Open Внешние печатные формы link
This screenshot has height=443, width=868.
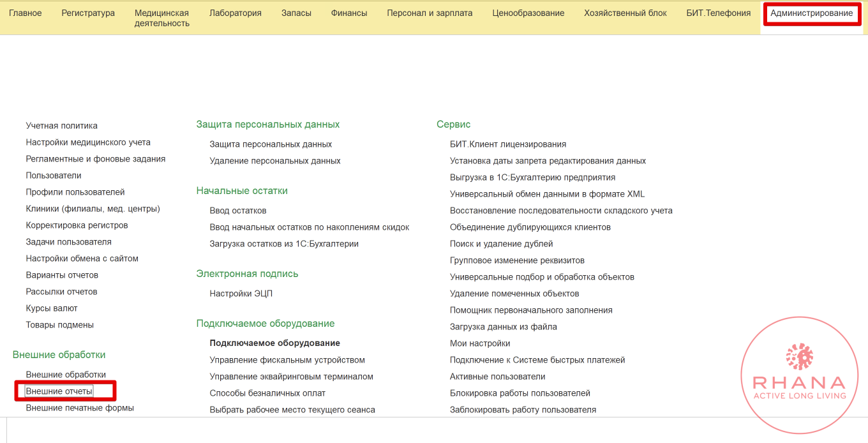[80, 408]
